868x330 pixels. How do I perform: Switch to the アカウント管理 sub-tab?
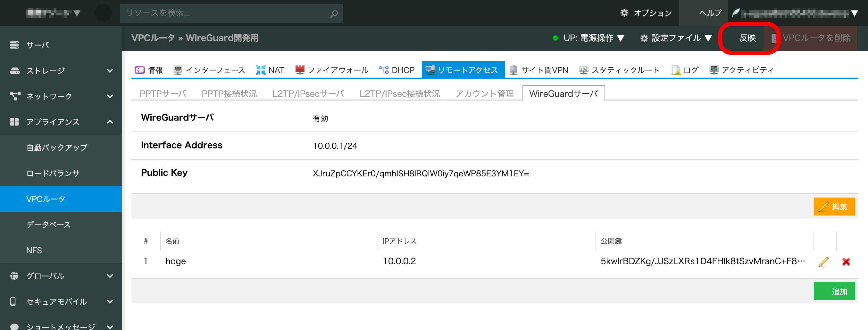(484, 93)
